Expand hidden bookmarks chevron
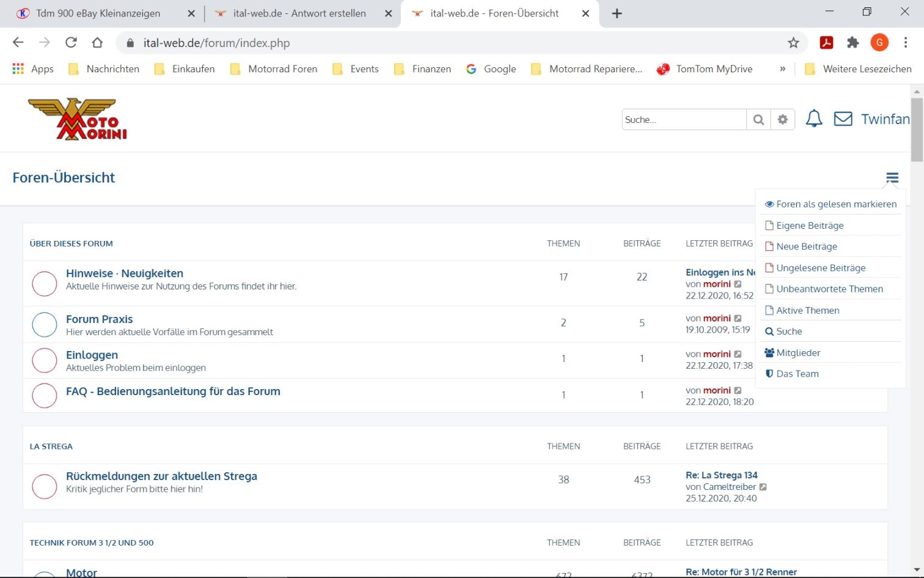Screen dimensions: 924x578 (x=782, y=69)
